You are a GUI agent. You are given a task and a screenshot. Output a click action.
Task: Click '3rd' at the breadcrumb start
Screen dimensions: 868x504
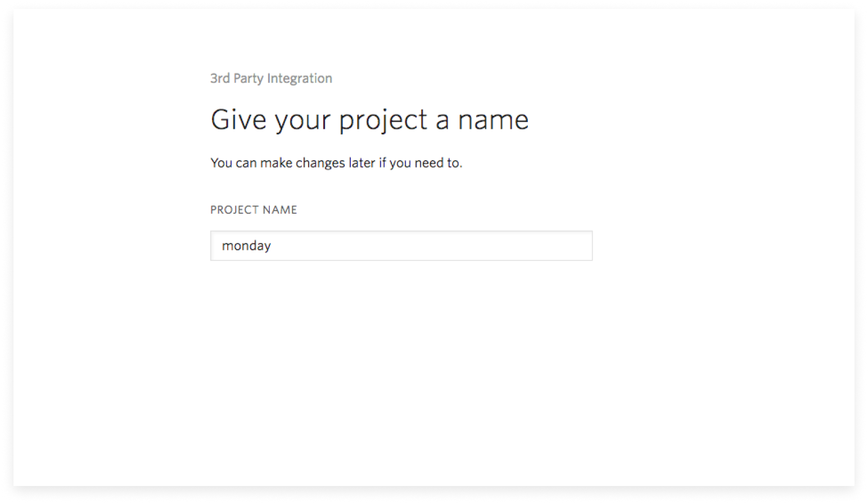220,78
